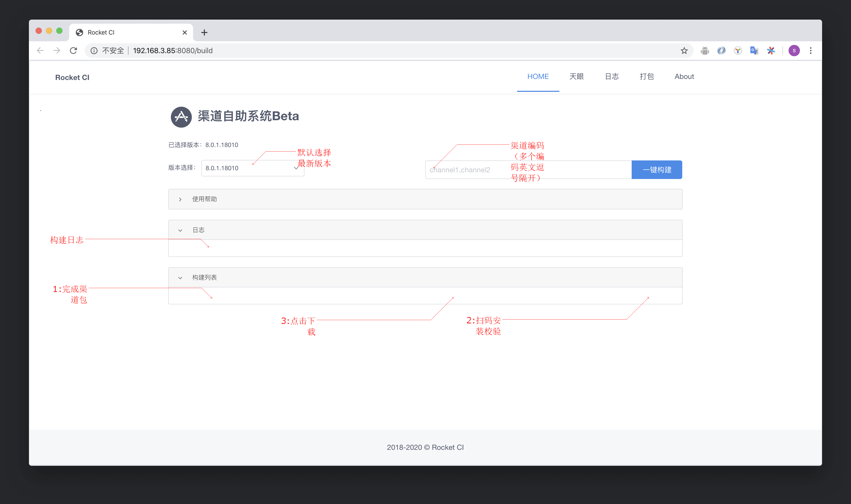Click the browser back arrow

pos(41,51)
